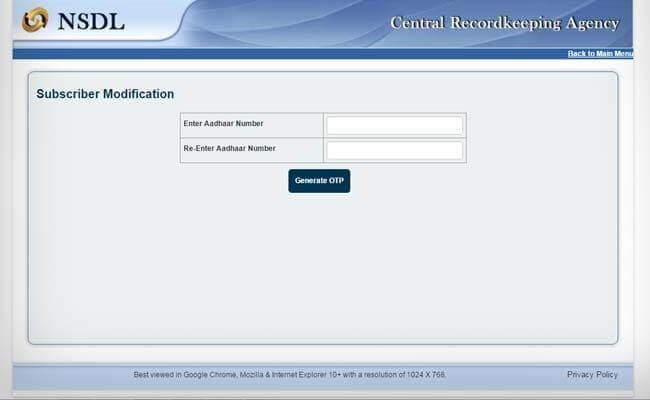The height and width of the screenshot is (400, 650).
Task: Click the Central Recordkeeping Agency title
Action: pos(504,23)
